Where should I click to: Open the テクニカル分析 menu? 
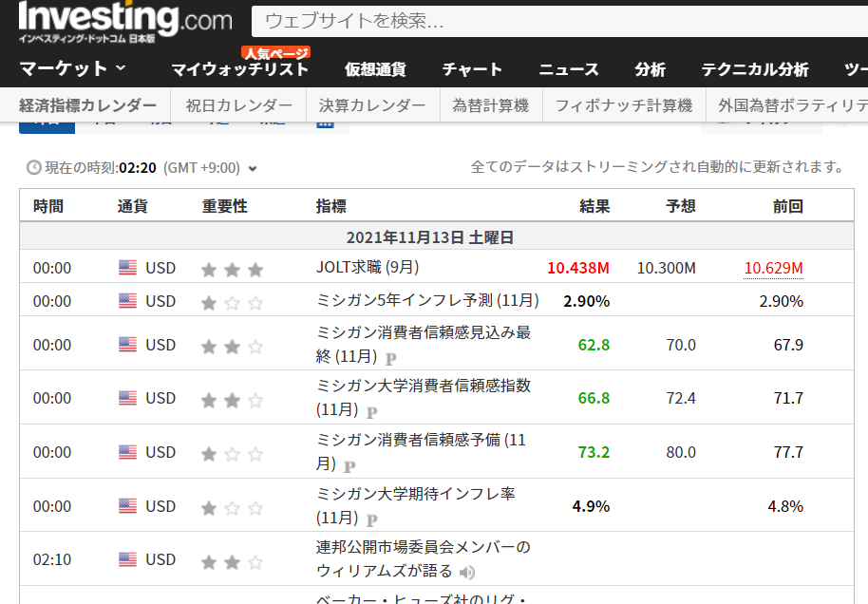(x=755, y=69)
